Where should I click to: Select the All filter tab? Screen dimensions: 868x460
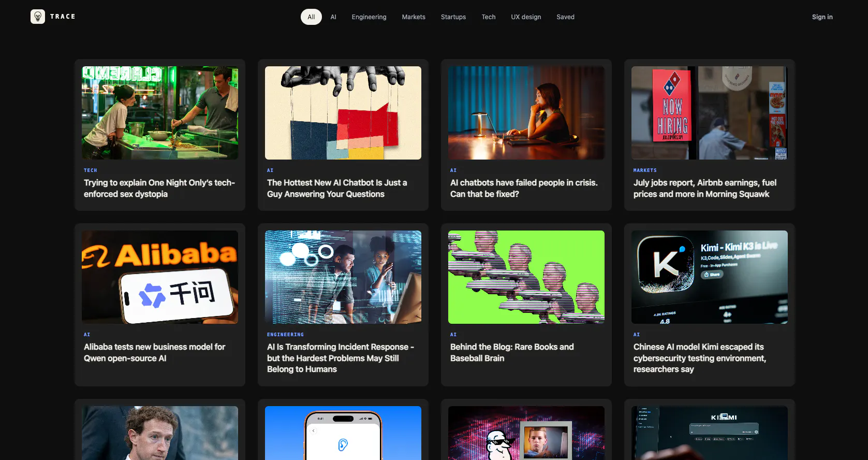point(311,17)
